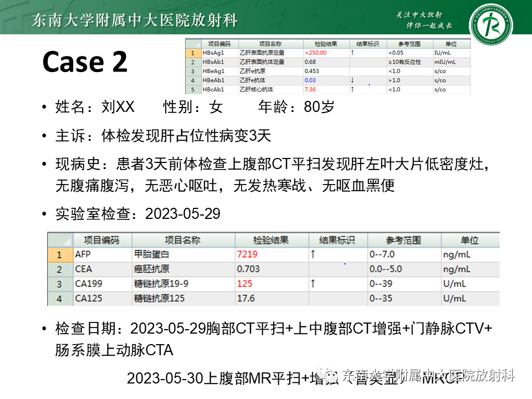
Task: Click the red HBsAg1 result >250.00
Action: pos(315,53)
